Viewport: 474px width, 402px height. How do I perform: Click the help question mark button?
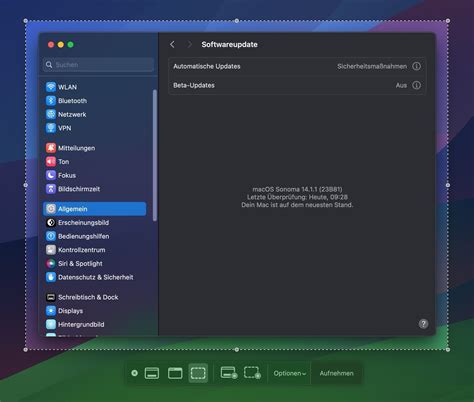tap(423, 324)
